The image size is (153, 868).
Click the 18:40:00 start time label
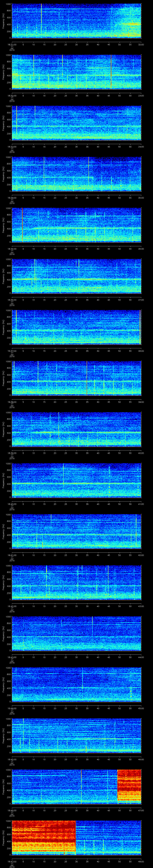coord(12,504)
